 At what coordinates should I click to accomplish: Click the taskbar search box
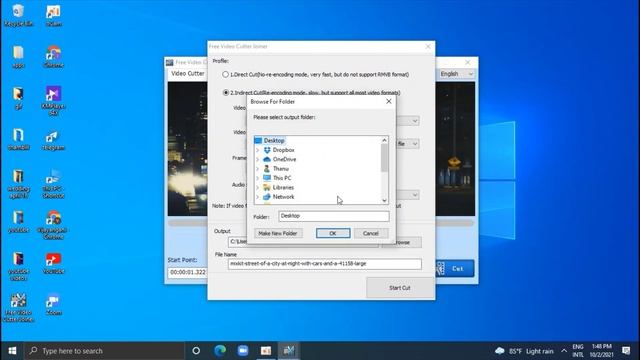tap(104, 351)
